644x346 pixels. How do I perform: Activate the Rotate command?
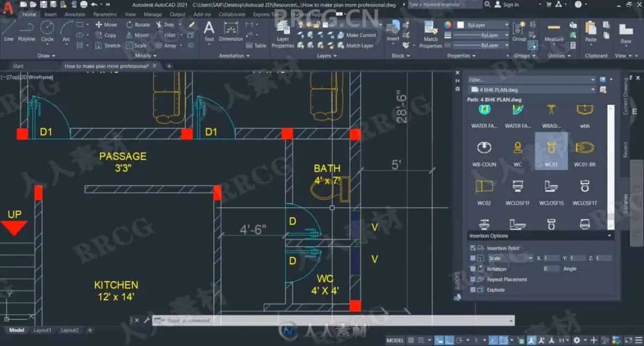coord(138,25)
